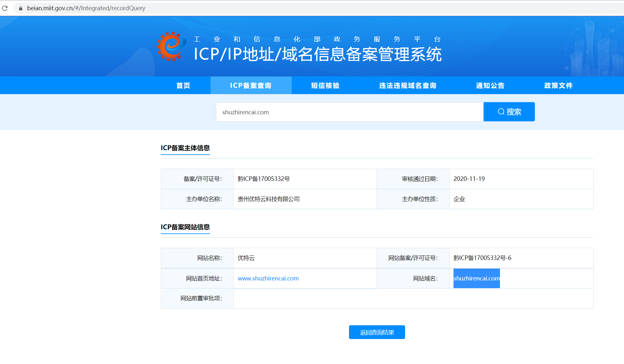This screenshot has width=624, height=364.
Task: Click the 主办单位性质 label cell
Action: pyautogui.click(x=413, y=199)
